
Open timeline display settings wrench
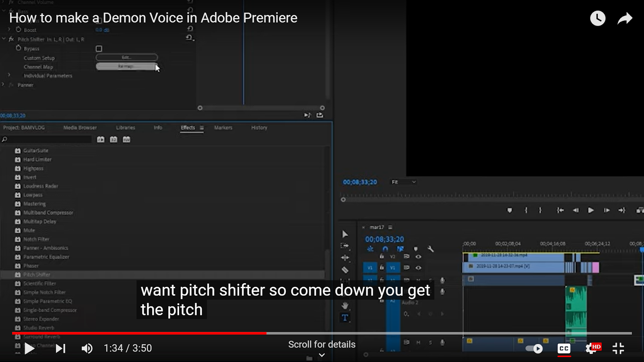431,249
